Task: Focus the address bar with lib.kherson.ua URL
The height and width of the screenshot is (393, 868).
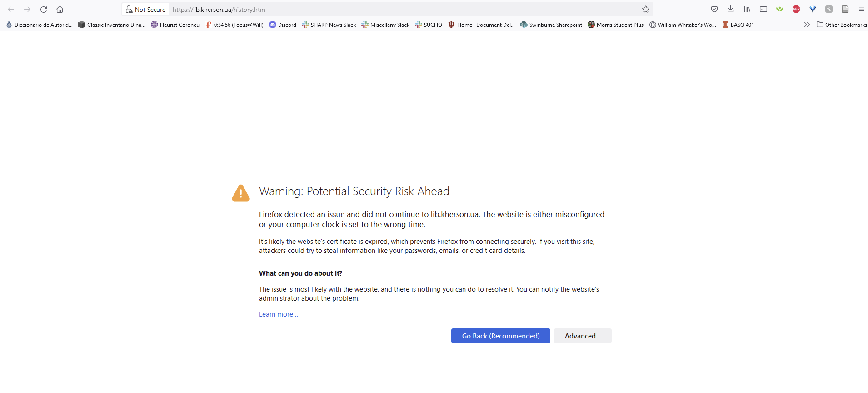Action: click(x=404, y=9)
